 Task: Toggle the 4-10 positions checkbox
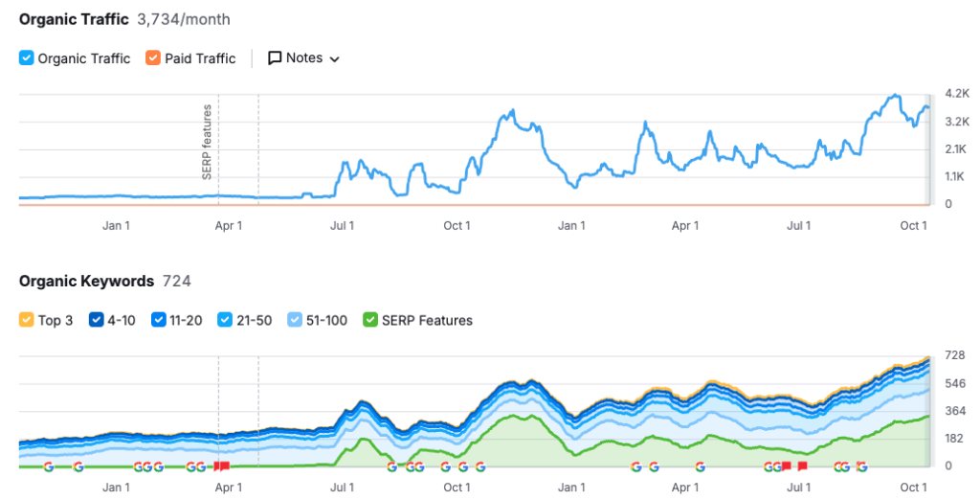[97, 320]
